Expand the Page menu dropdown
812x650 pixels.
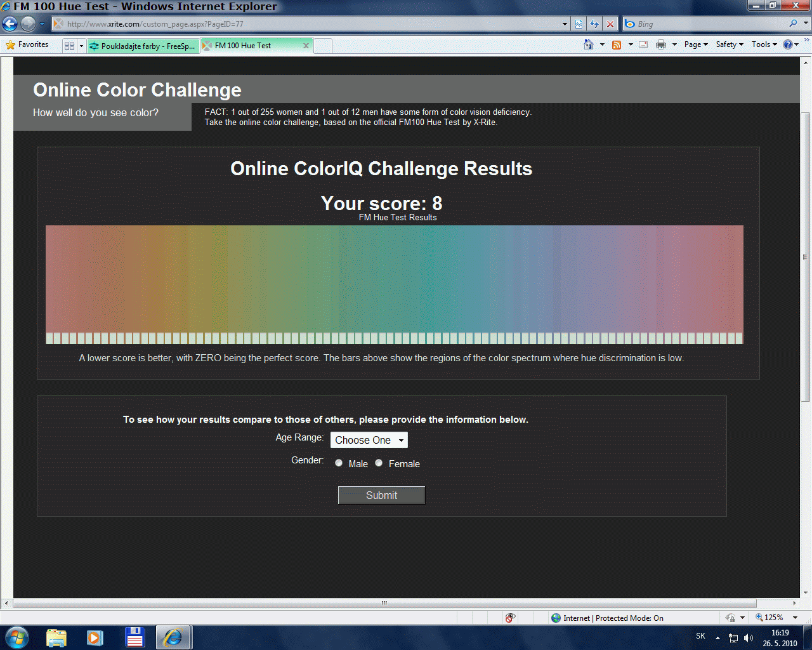coord(696,44)
